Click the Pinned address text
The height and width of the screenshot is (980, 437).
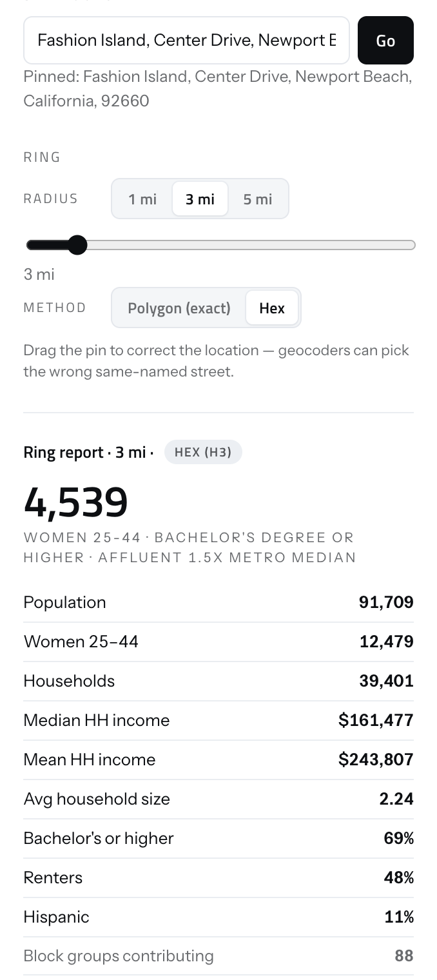click(x=217, y=88)
